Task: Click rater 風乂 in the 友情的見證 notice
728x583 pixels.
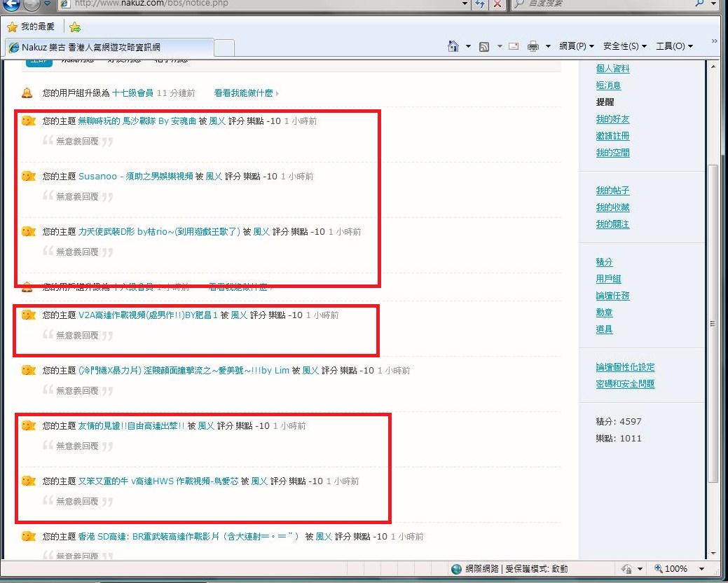Action: coord(206,425)
